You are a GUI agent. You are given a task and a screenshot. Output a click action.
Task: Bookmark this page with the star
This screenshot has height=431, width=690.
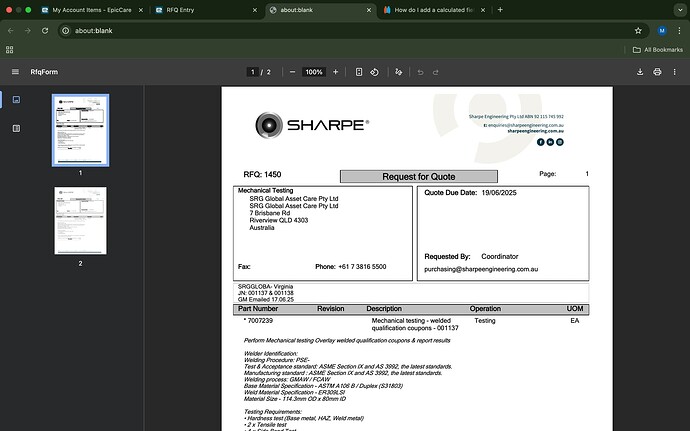point(638,30)
